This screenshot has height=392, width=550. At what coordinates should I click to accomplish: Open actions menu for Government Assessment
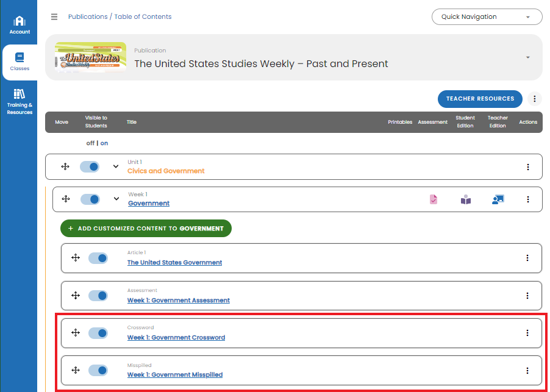coord(527,296)
